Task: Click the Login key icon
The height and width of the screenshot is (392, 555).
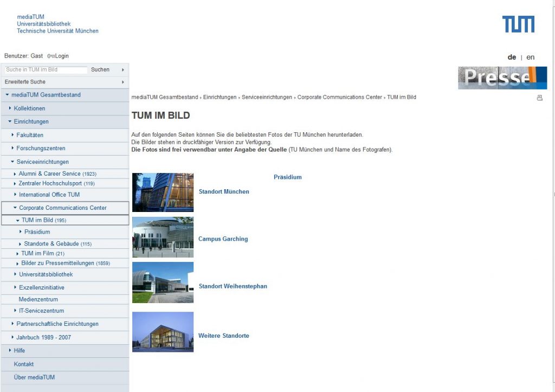Action: (x=50, y=56)
